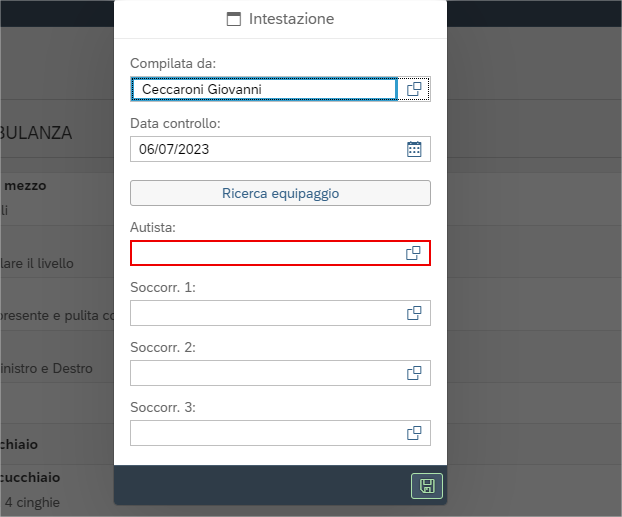Open the calendar picker for Data controllo
This screenshot has width=622, height=517.
click(x=414, y=149)
